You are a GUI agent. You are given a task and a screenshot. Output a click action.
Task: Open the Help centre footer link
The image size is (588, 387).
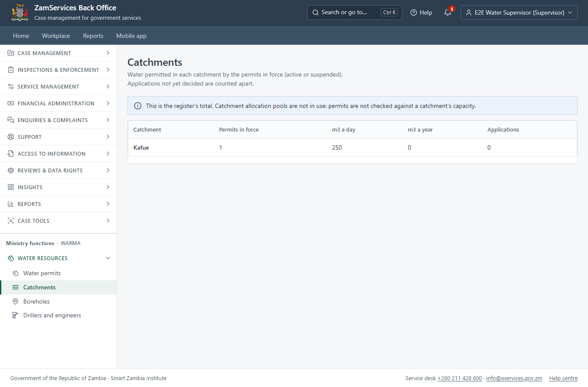coord(563,378)
